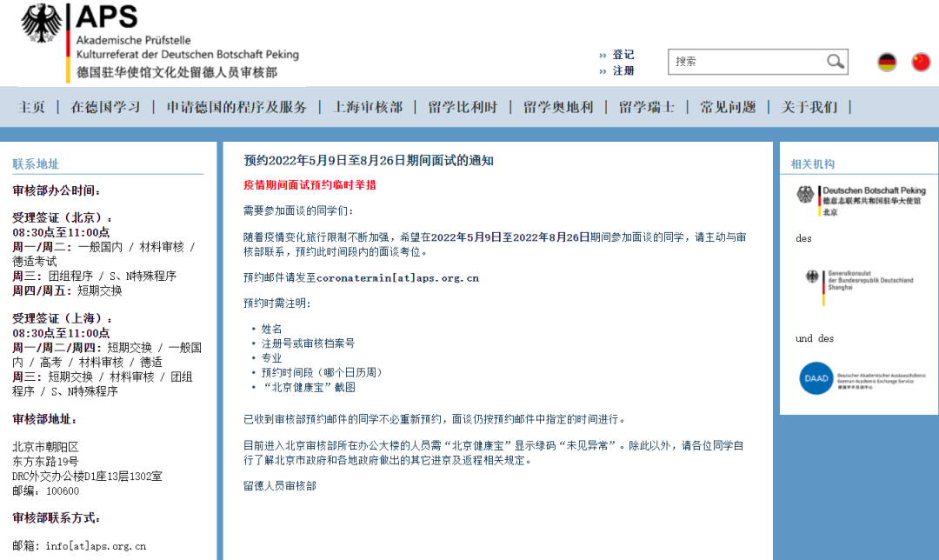Viewport: 939px width, 560px height.
Task: Switch language via the Chinese flag icon
Action: point(921,61)
